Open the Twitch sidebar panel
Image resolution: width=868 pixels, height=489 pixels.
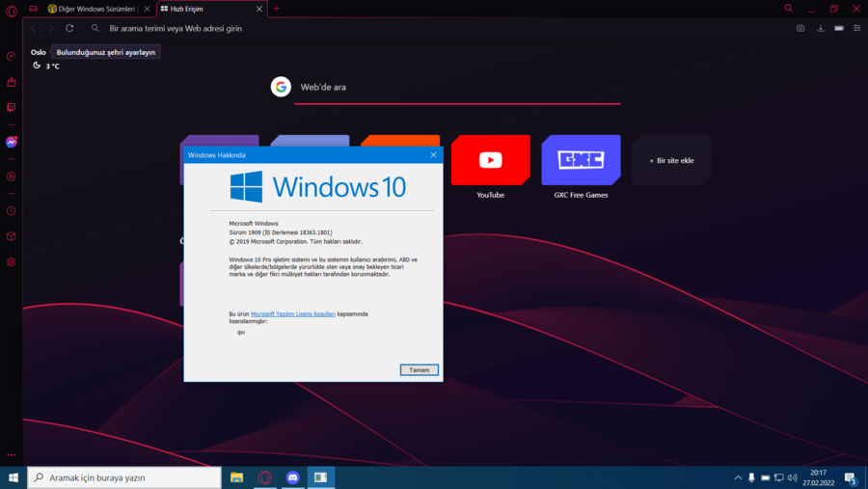tap(11, 107)
